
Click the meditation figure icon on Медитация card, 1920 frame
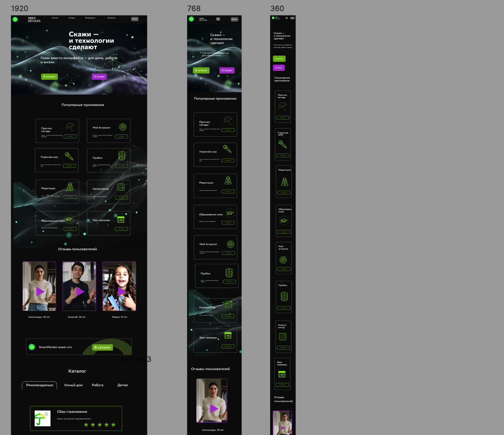click(x=70, y=186)
